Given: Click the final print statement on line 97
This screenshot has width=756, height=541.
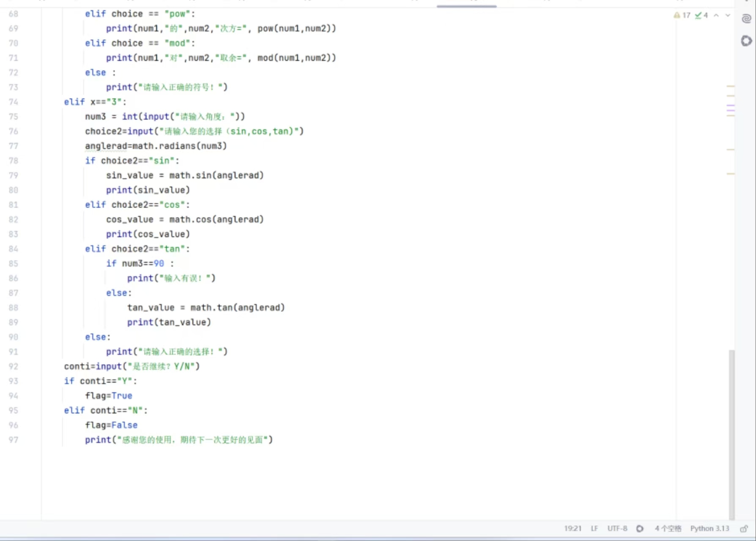Looking at the screenshot, I should coord(179,440).
